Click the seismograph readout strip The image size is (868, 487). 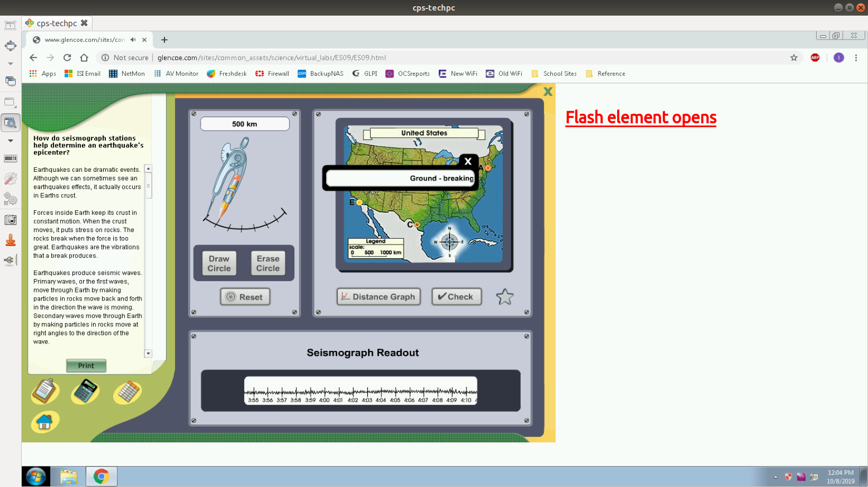pos(361,390)
